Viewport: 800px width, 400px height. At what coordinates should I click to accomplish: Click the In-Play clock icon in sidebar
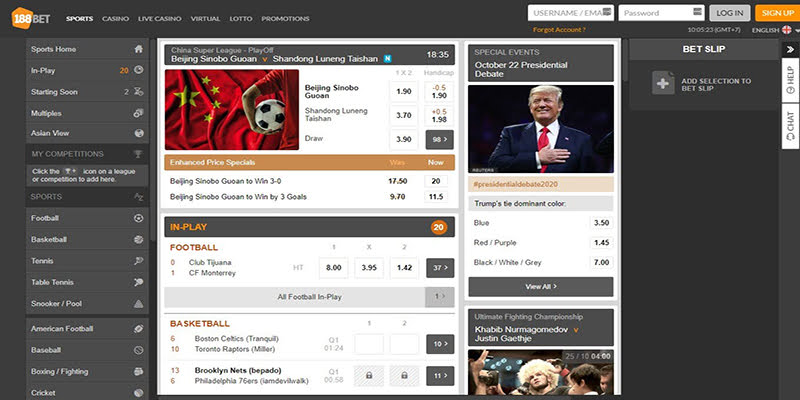click(x=138, y=70)
